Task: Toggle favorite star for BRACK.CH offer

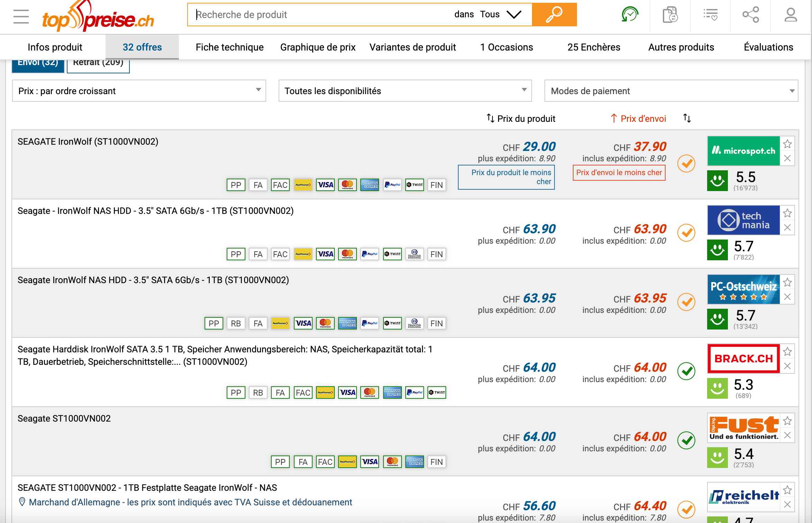Action: coord(787,351)
